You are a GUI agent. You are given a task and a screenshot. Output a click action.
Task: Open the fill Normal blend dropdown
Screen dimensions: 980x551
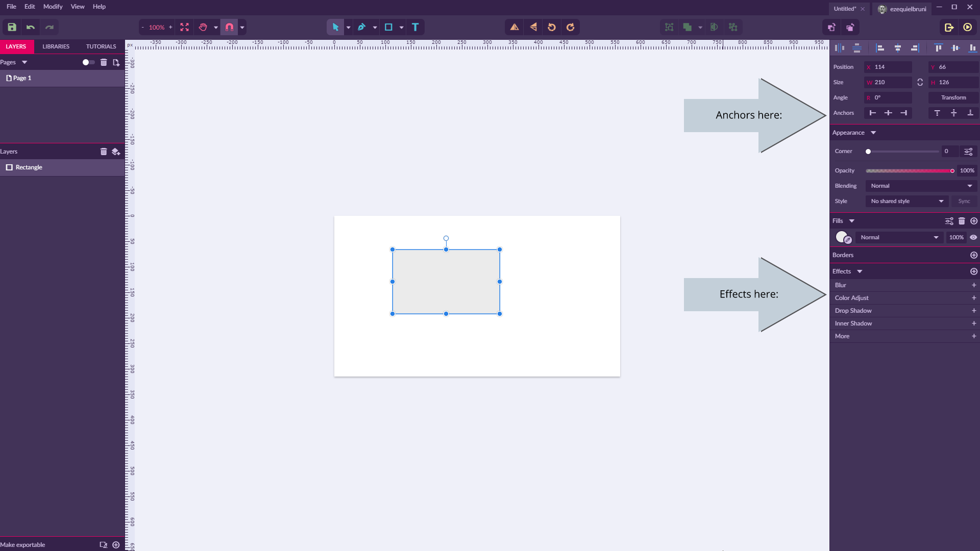pos(899,238)
